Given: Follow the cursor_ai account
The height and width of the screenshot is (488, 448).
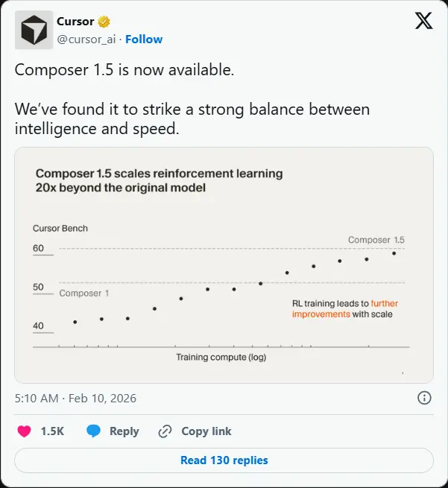Looking at the screenshot, I should tap(144, 39).
